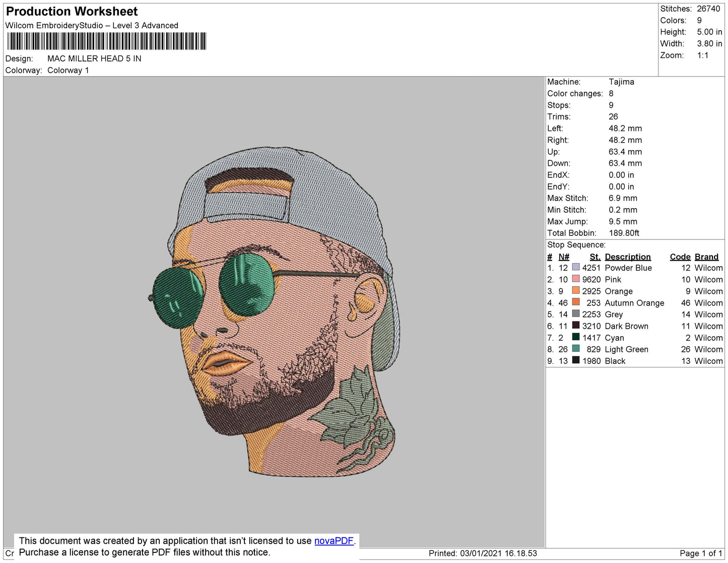This screenshot has height=563, width=728.
Task: Click the 'Color changes:' value 8
Action: (611, 93)
